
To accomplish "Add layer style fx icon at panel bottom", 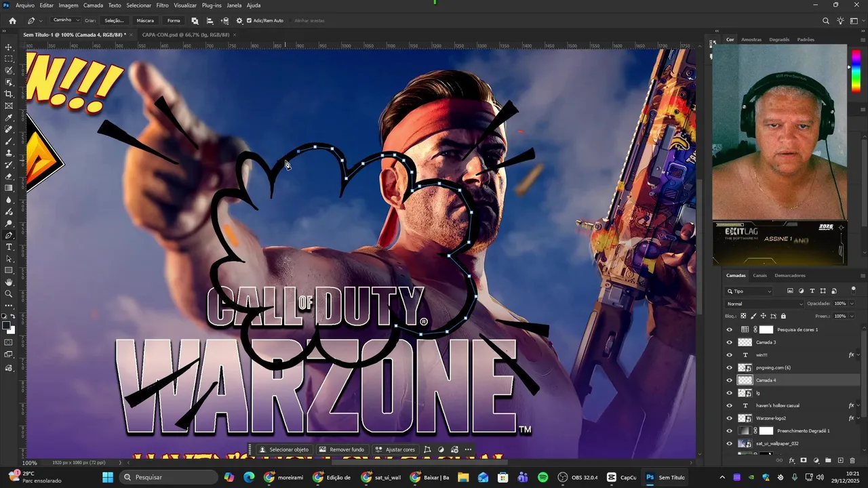I will click(x=791, y=460).
